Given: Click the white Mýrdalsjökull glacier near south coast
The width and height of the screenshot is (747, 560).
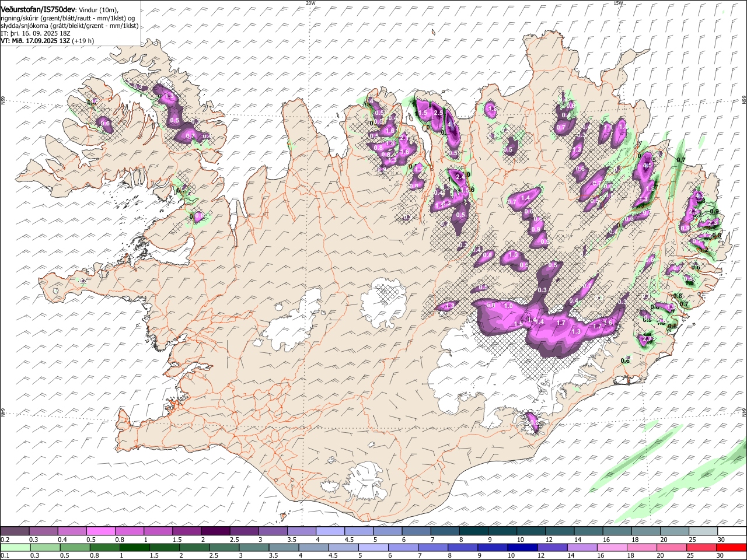Looking at the screenshot, I should pos(366,481).
